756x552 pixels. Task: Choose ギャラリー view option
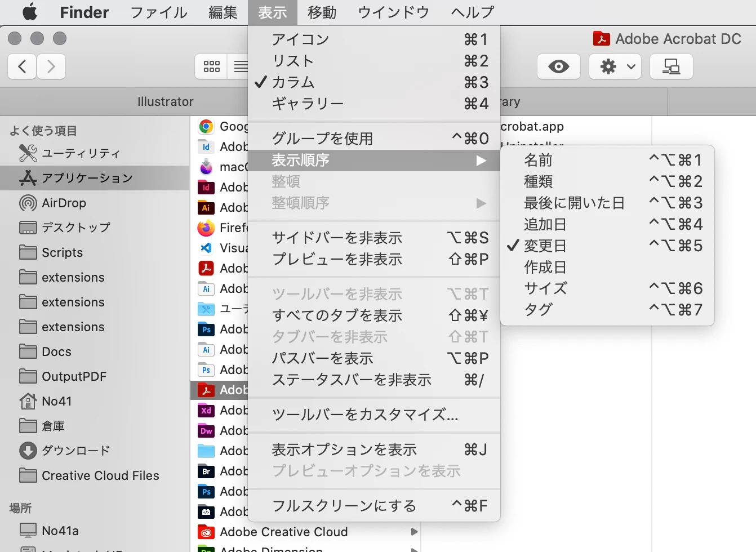374,104
